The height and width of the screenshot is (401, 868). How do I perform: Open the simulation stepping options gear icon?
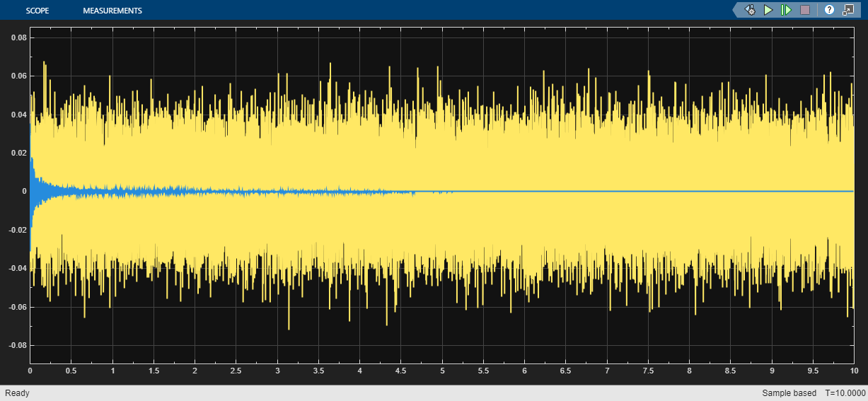(x=751, y=10)
